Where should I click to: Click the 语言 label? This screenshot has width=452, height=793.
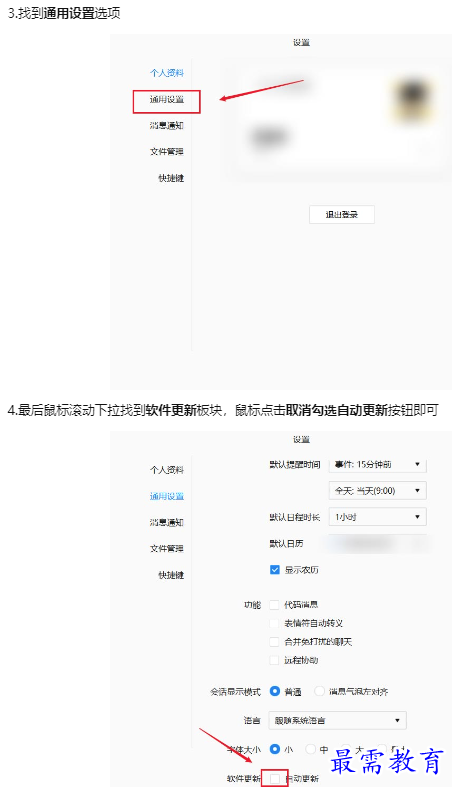click(x=252, y=720)
